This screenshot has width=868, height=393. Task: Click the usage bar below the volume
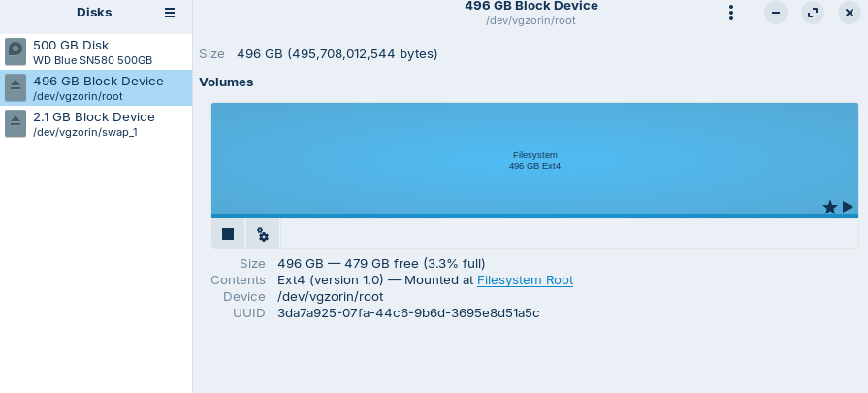point(534,215)
